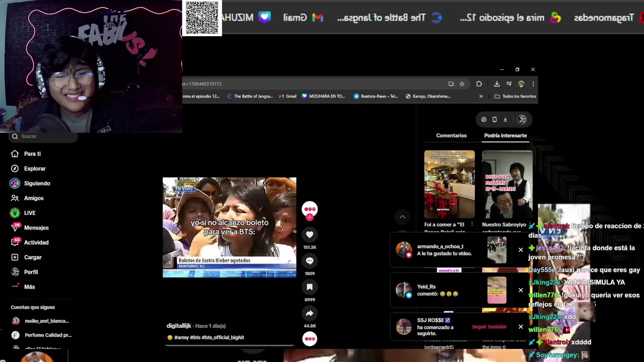Dismiss the Yeid_Rs comment notification

(x=521, y=290)
